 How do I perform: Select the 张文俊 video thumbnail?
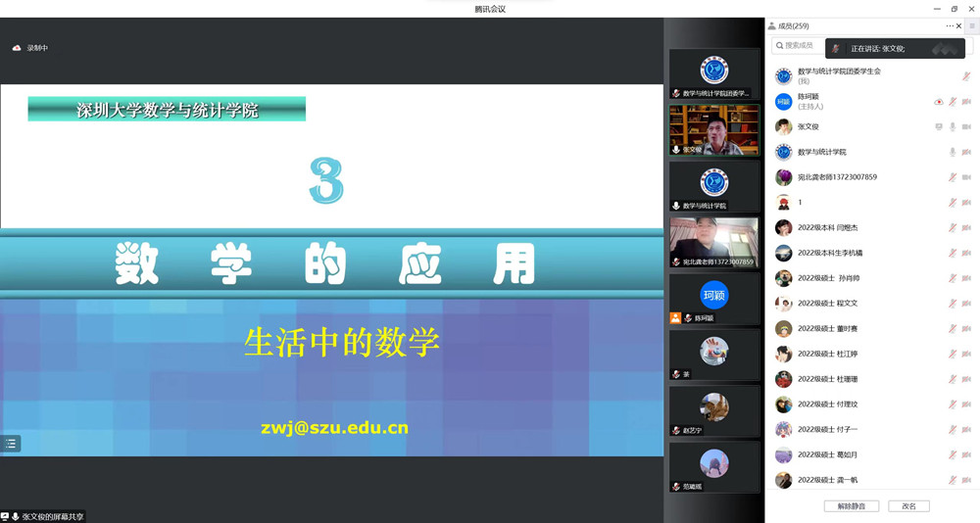pyautogui.click(x=713, y=129)
